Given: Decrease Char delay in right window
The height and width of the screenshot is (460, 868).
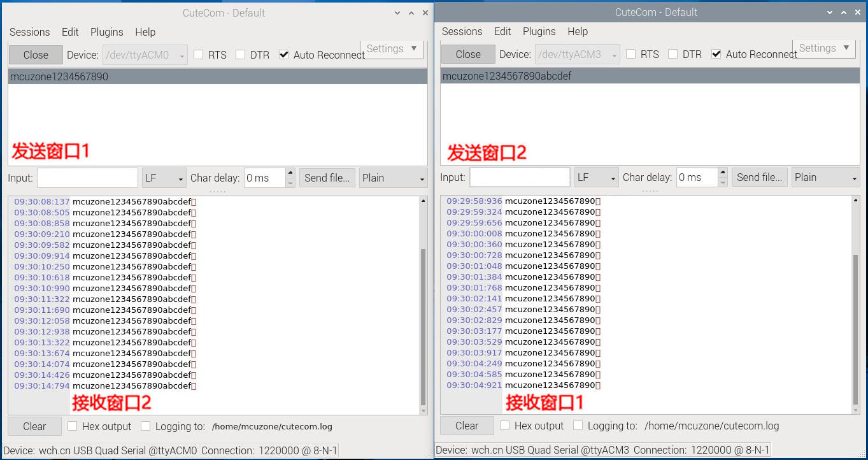Looking at the screenshot, I should pos(723,182).
